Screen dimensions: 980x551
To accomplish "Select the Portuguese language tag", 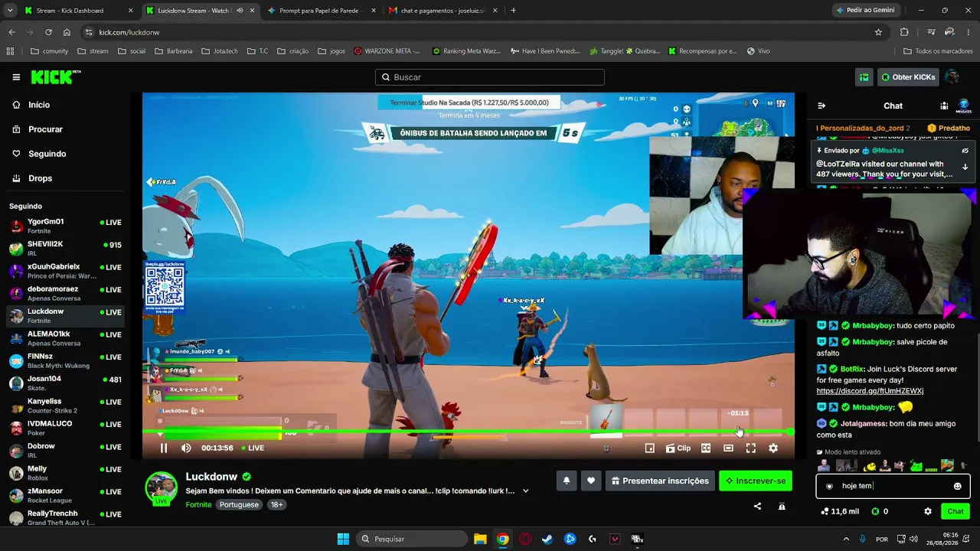I will (x=239, y=505).
